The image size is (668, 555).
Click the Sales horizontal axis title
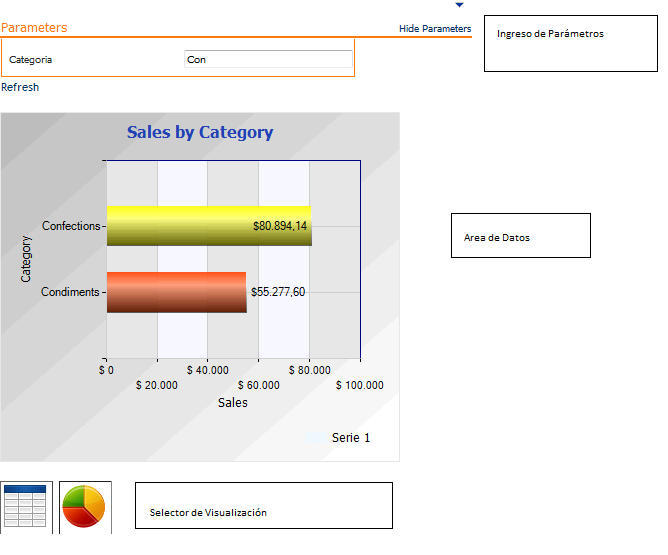(x=232, y=403)
